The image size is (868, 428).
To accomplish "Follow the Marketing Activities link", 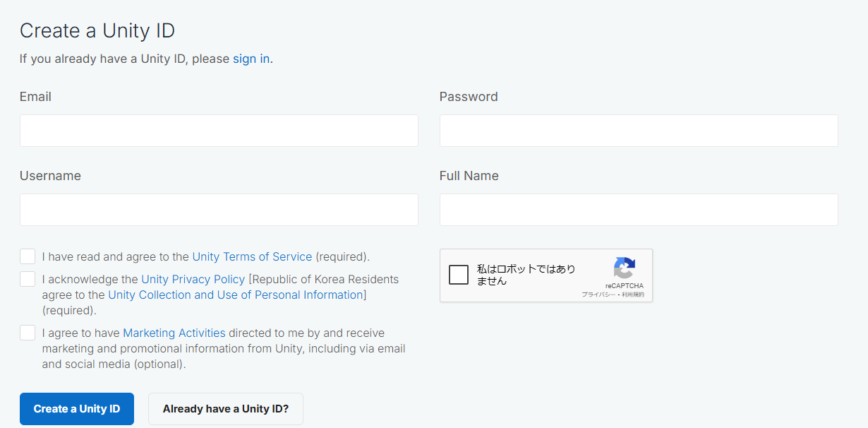I will pyautogui.click(x=174, y=333).
